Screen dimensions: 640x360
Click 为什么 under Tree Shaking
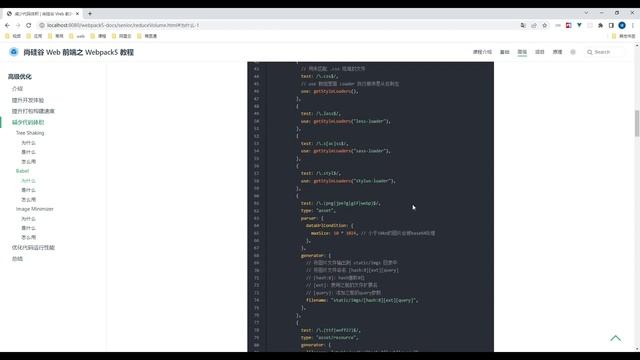(29, 142)
